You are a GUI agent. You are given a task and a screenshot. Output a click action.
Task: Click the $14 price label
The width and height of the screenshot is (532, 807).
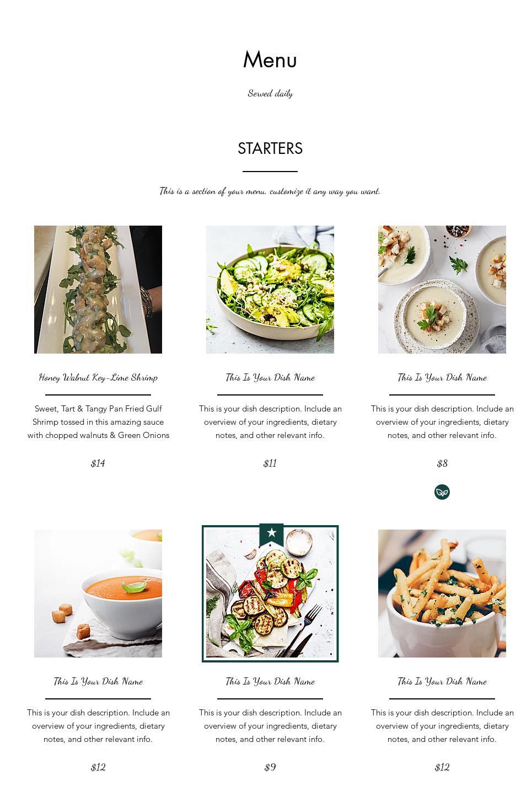98,463
